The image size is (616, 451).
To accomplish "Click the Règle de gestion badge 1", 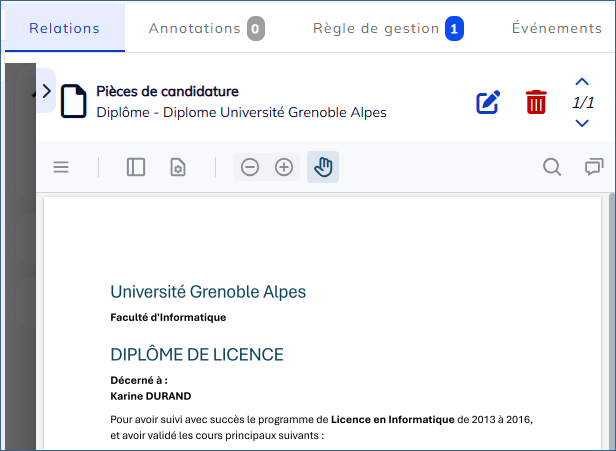I will [454, 29].
